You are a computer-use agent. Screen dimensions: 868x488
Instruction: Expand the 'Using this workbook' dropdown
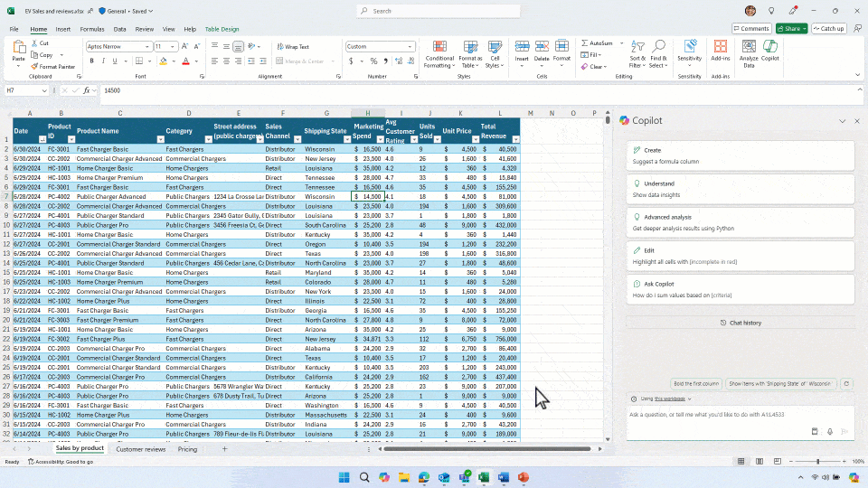[690, 399]
